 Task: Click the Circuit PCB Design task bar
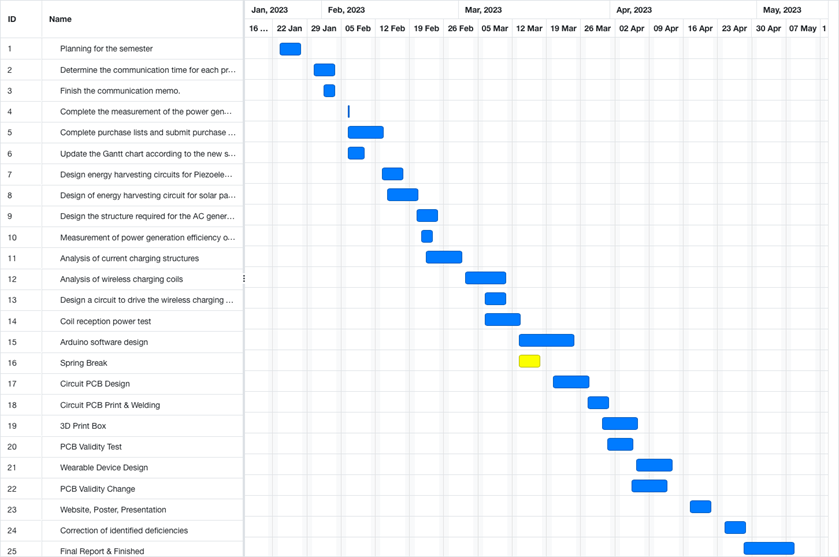pyautogui.click(x=571, y=382)
